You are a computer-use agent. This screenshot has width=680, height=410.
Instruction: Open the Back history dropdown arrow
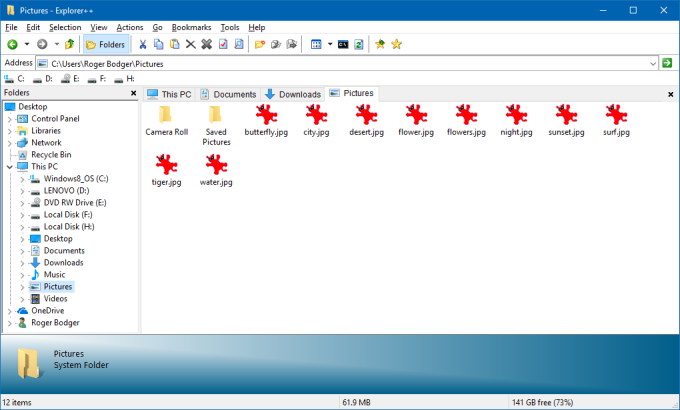coord(27,44)
